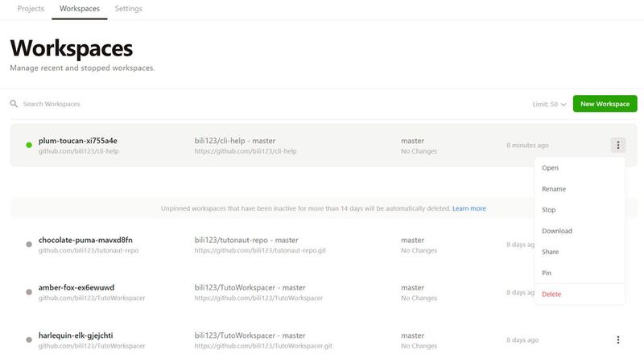This screenshot has width=644, height=362.
Task: Click gray status dot for harlequin-elk
Action: tap(29, 340)
